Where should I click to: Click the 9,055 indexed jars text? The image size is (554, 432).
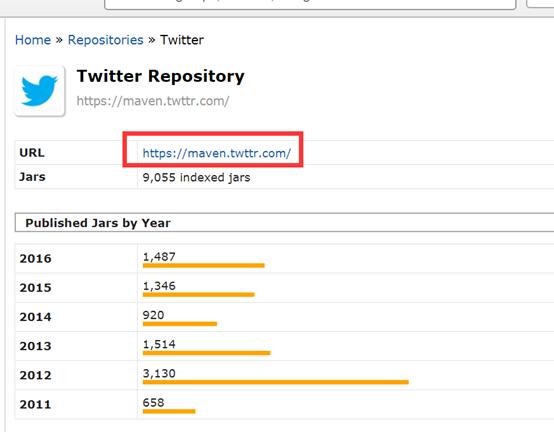[196, 177]
